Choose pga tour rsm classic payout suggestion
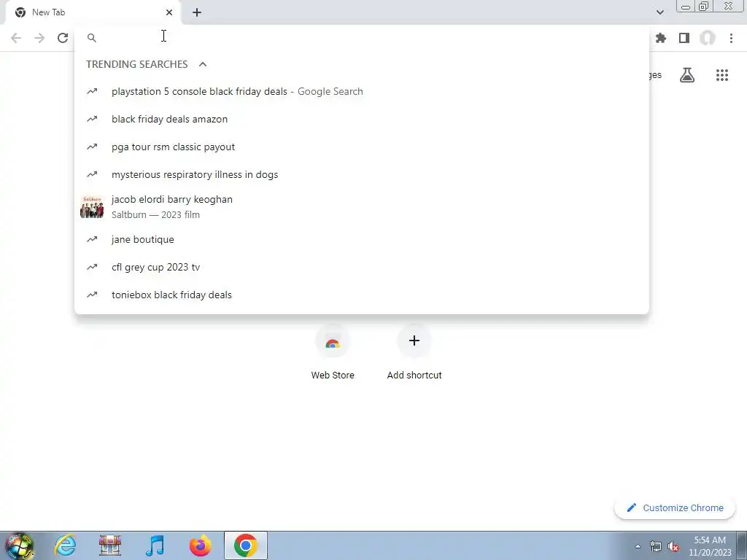The image size is (747, 560). point(362,147)
